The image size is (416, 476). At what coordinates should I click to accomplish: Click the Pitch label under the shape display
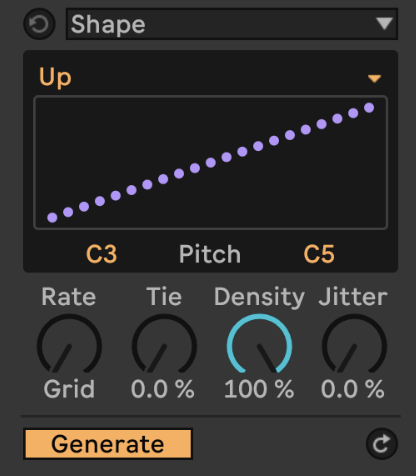click(210, 254)
